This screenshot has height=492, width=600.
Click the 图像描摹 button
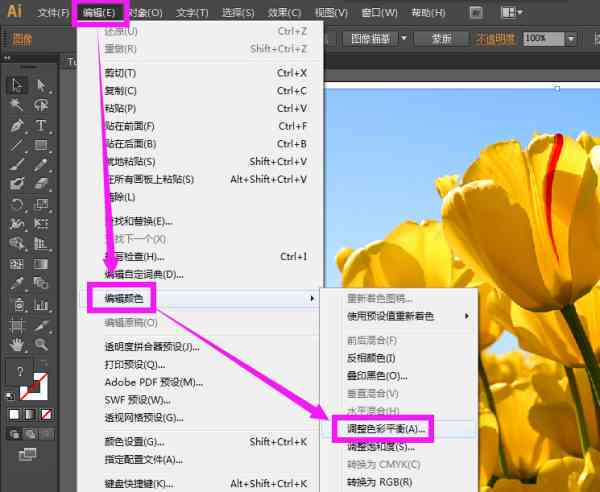370,39
